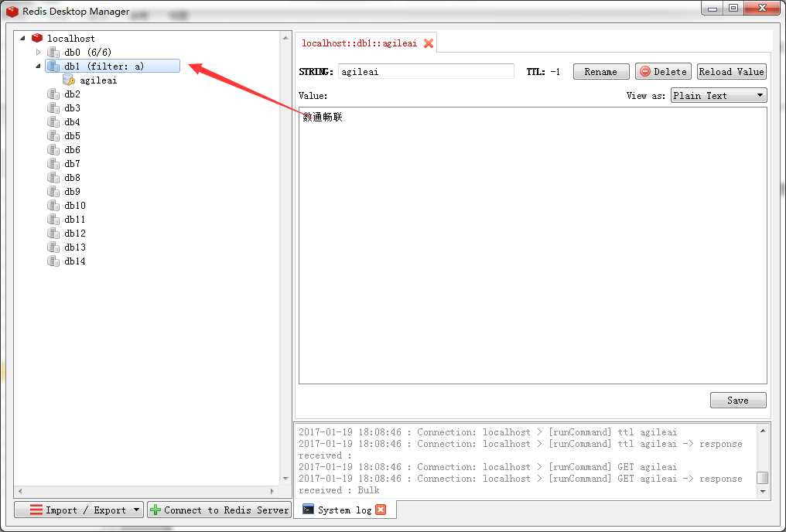786x532 pixels.
Task: Click the red Delete button icon
Action: (x=645, y=72)
